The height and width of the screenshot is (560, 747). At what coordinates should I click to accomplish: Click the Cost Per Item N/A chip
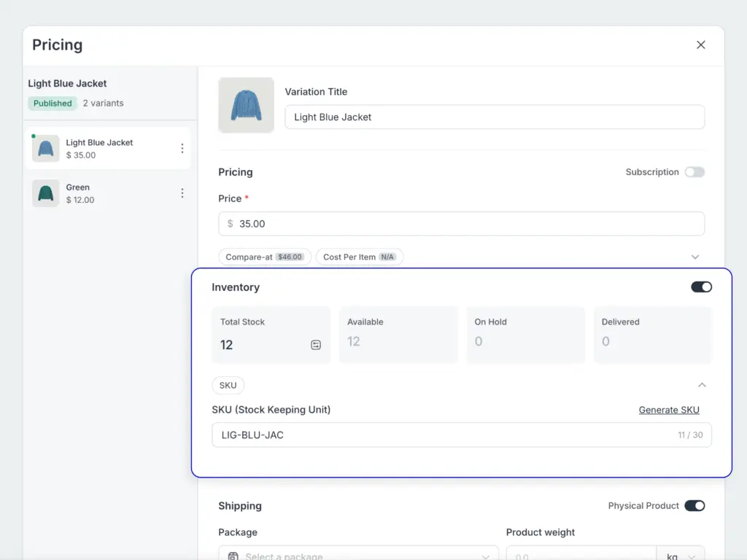tap(359, 257)
